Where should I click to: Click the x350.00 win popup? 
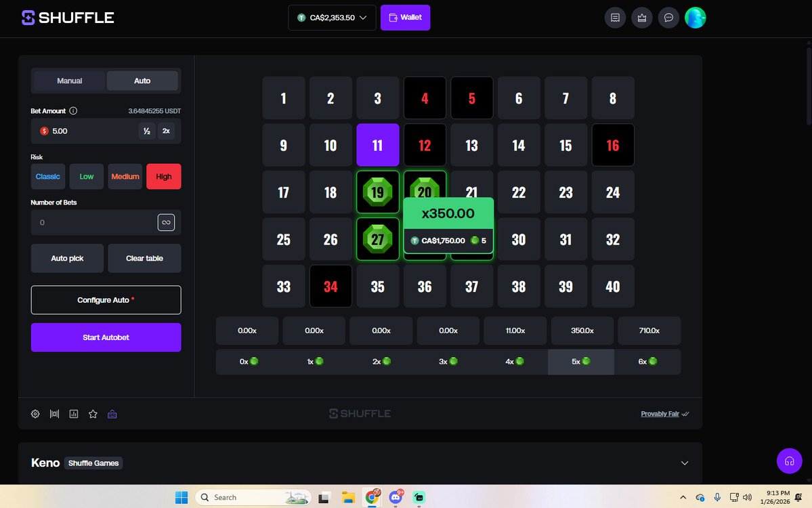point(448,226)
